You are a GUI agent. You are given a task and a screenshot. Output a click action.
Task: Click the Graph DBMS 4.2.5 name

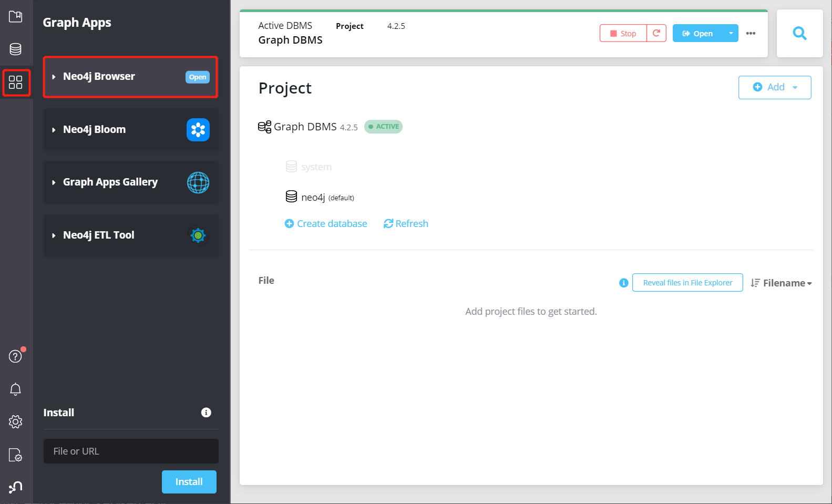(x=316, y=127)
